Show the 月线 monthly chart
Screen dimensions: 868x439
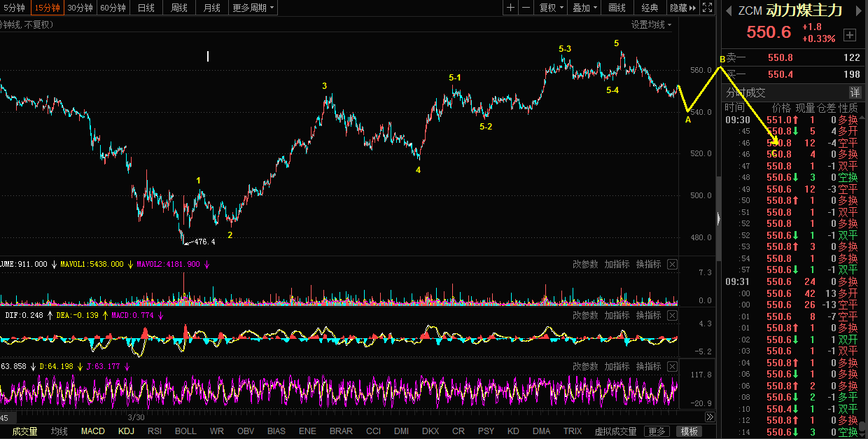click(x=212, y=8)
